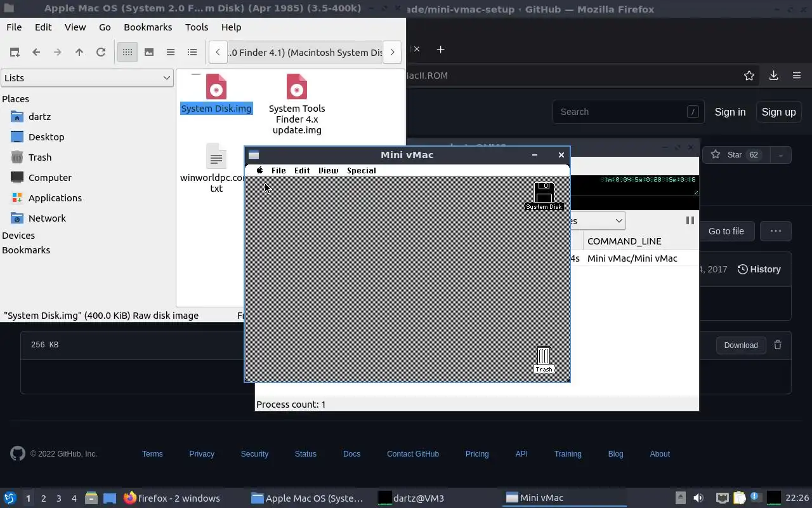812x508 pixels.
Task: Open new tab icon in file manager toolbar
Action: coord(15,52)
